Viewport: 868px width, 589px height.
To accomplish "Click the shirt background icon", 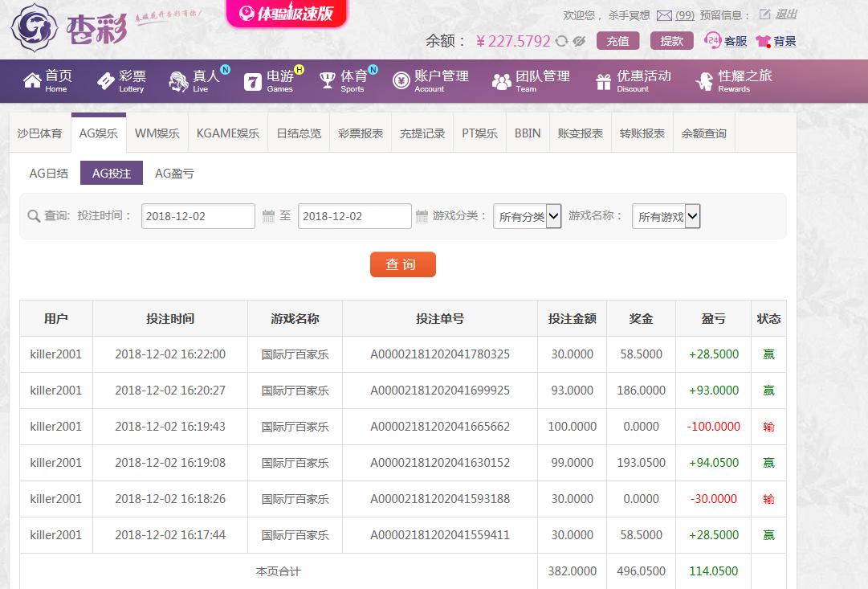I will click(x=764, y=41).
